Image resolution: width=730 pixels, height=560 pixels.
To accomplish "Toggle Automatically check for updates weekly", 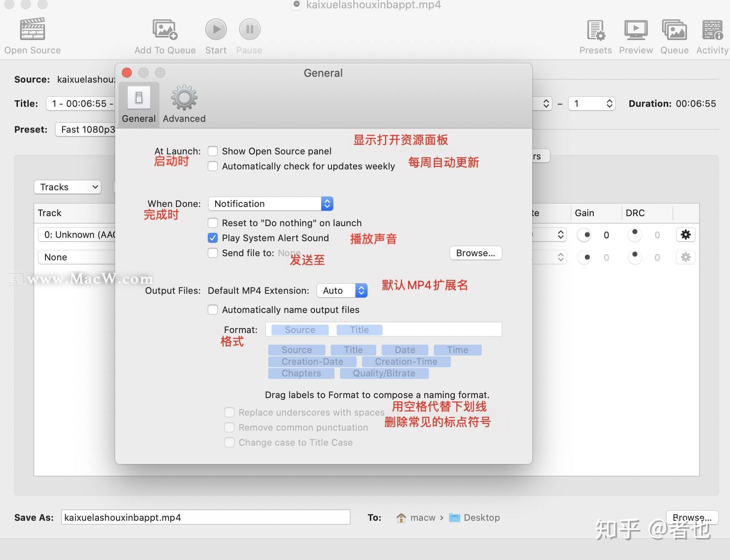I will click(x=213, y=166).
